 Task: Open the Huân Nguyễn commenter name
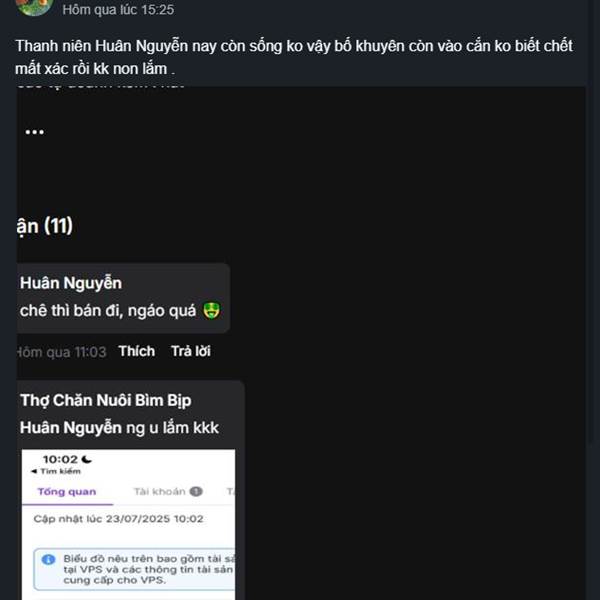pyautogui.click(x=71, y=283)
